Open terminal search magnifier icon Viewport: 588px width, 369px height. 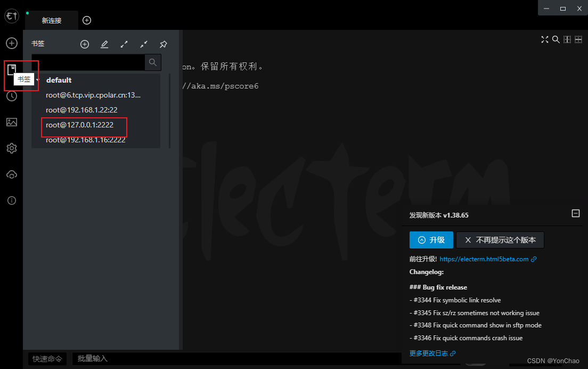tap(556, 39)
